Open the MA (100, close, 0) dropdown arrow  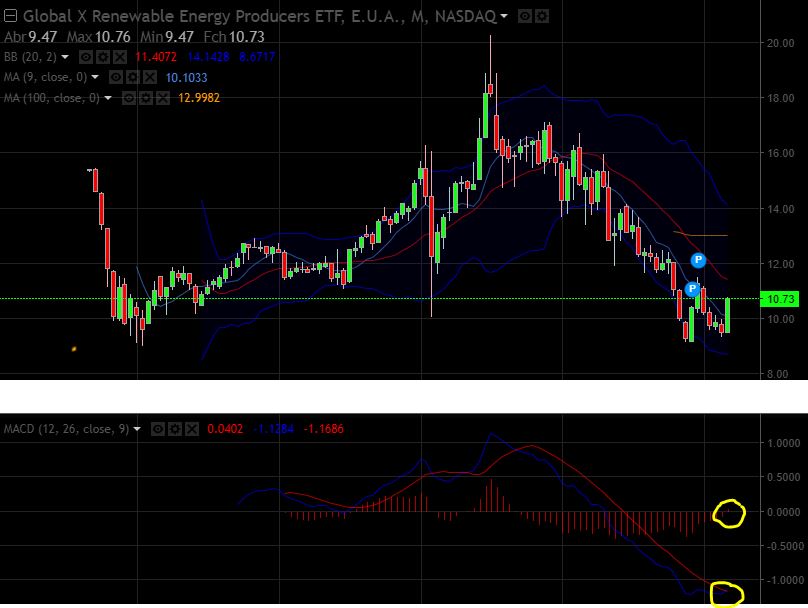108,98
